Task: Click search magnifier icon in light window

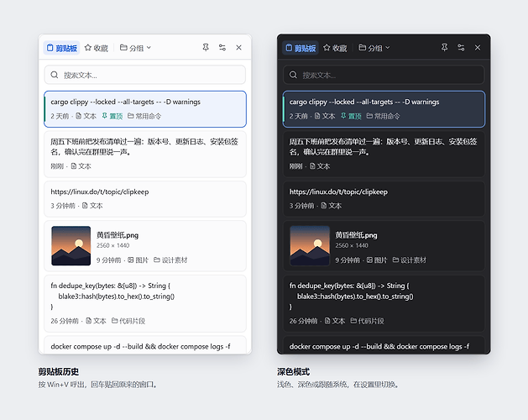Action: click(x=55, y=75)
